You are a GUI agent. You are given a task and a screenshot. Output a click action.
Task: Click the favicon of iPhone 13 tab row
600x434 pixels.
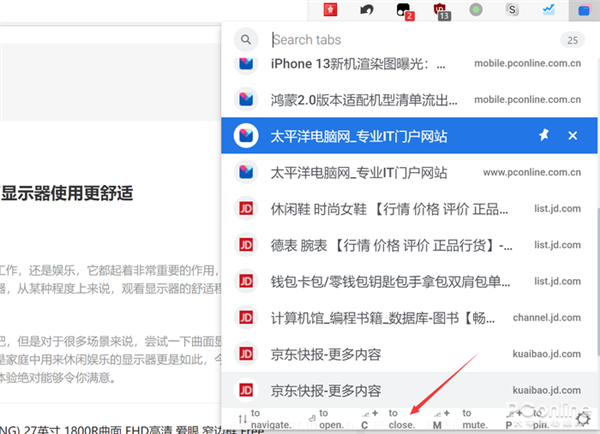246,63
